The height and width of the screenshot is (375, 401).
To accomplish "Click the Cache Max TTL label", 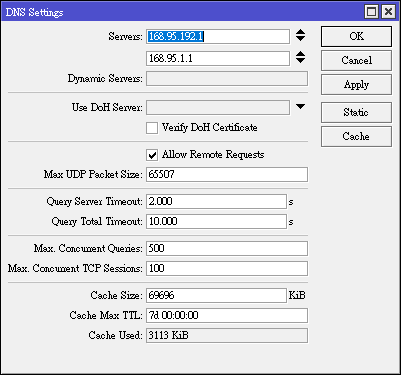I will (x=106, y=315).
